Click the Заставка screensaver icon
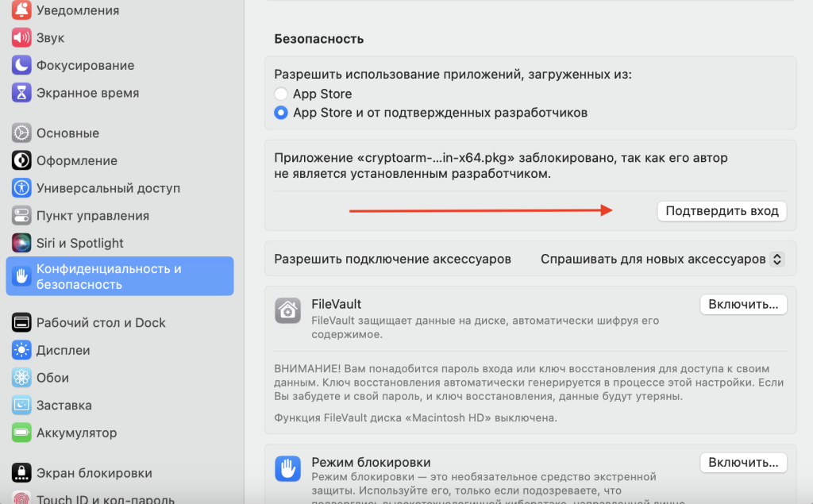The image size is (813, 504). tap(21, 405)
